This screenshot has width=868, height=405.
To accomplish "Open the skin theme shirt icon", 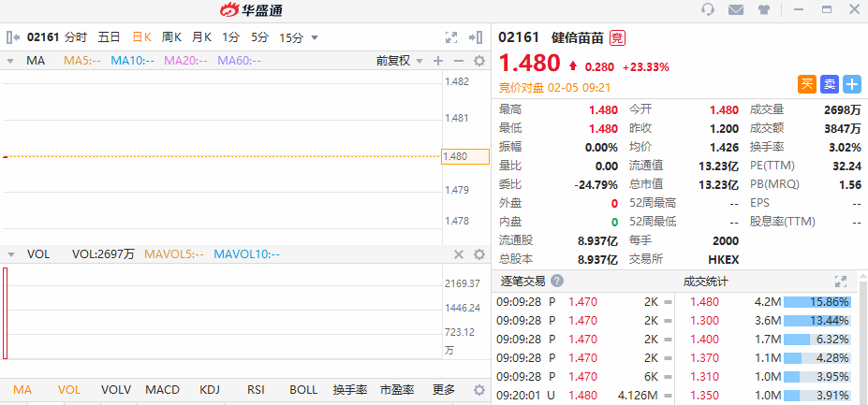I will click(x=764, y=9).
